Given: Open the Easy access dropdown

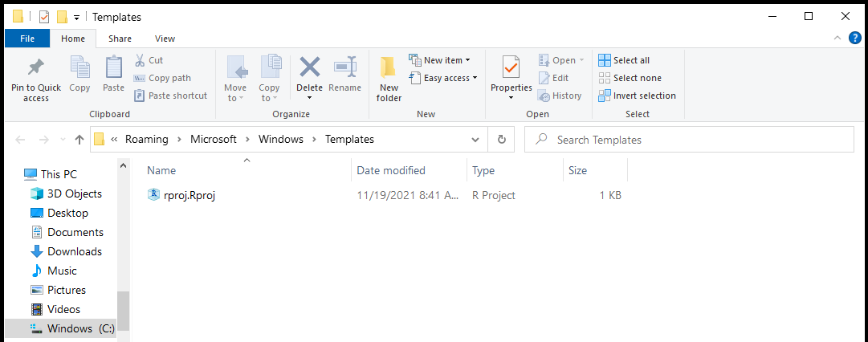Looking at the screenshot, I should click(x=442, y=78).
